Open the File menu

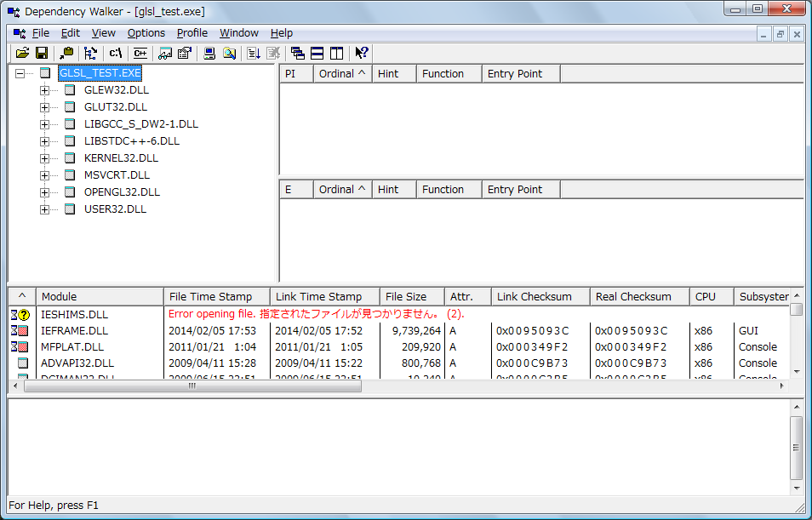coord(41,33)
